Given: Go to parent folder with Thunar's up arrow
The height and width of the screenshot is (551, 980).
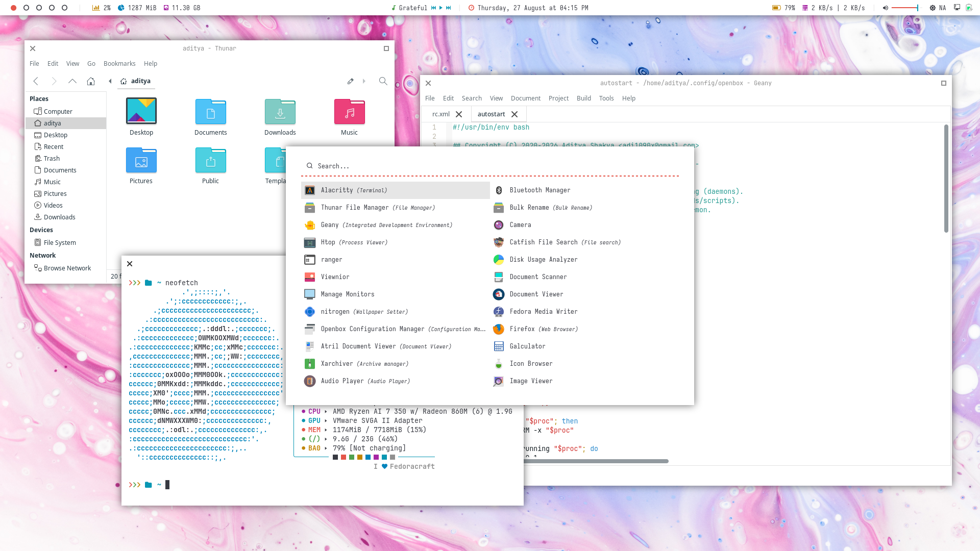Looking at the screenshot, I should tap(72, 81).
